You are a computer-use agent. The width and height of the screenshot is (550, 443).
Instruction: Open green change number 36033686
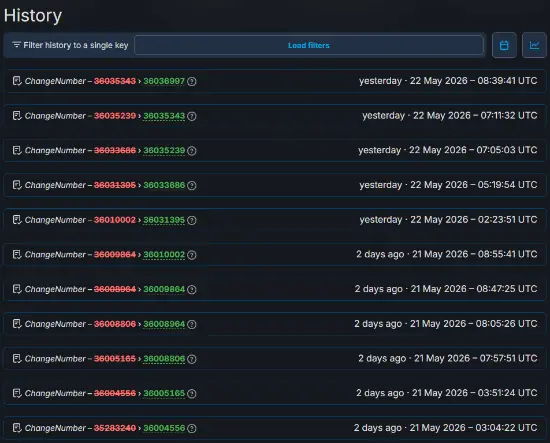click(x=164, y=185)
